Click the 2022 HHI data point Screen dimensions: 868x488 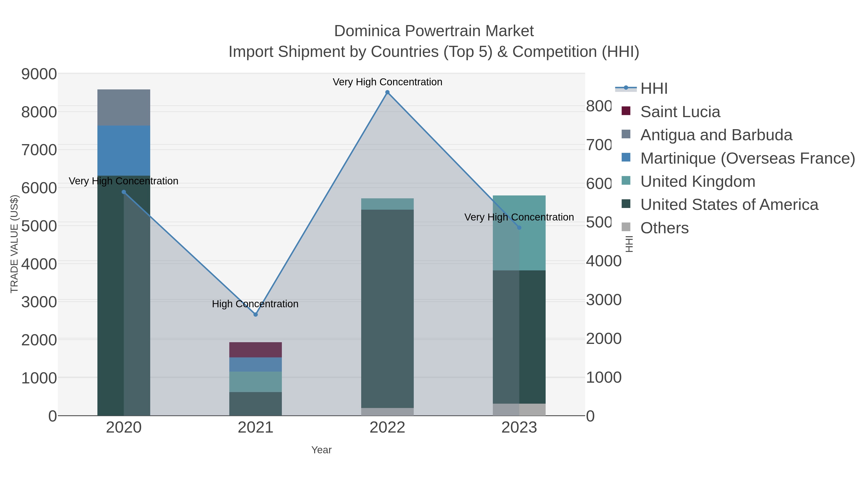pyautogui.click(x=387, y=92)
